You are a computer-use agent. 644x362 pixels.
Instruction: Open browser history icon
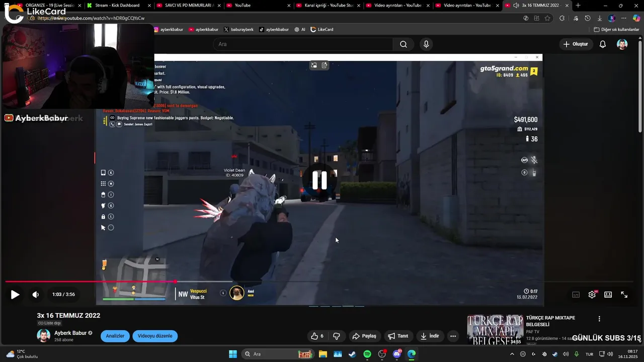(587, 18)
